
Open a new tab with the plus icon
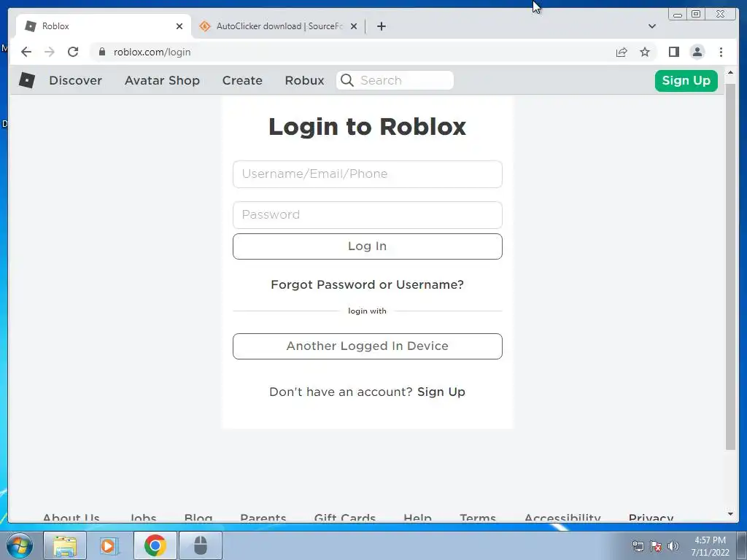click(381, 26)
